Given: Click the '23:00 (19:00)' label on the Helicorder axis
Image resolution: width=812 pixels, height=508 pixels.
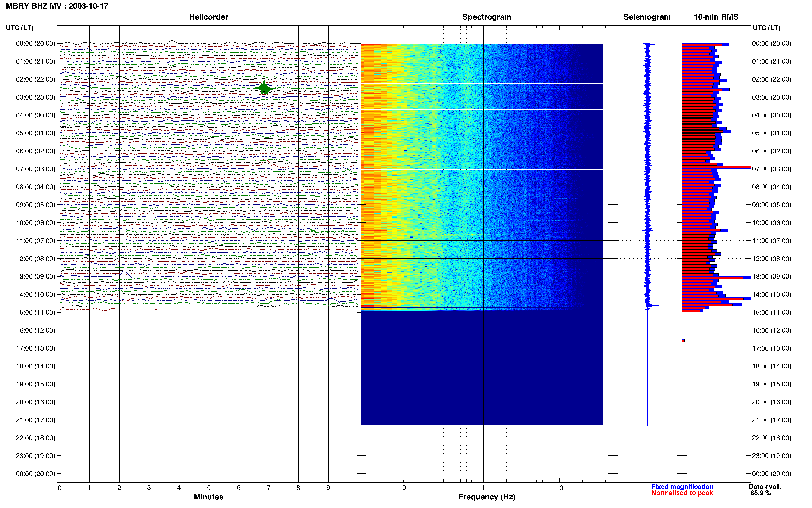Looking at the screenshot, I should (x=35, y=456).
